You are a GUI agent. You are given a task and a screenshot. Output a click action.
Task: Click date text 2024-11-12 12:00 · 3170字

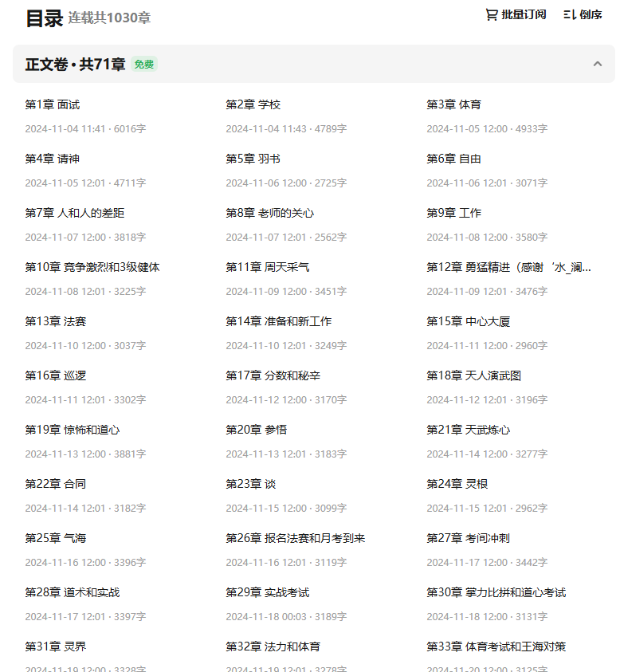point(286,400)
